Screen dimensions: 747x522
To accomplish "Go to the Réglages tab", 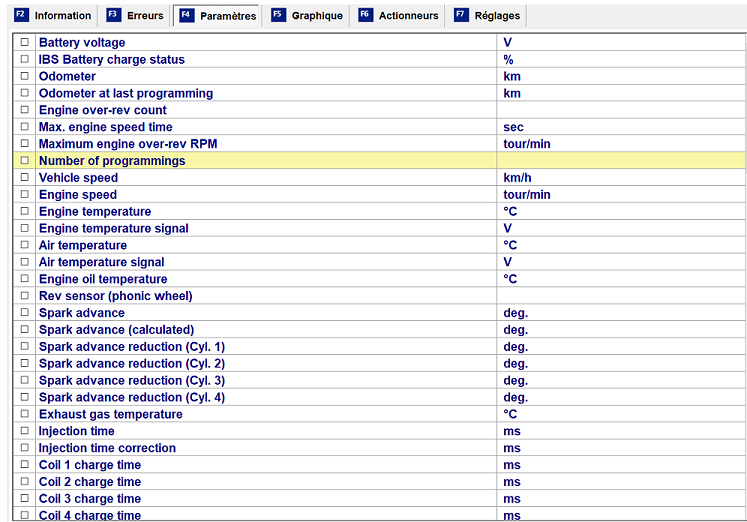I will [x=497, y=16].
